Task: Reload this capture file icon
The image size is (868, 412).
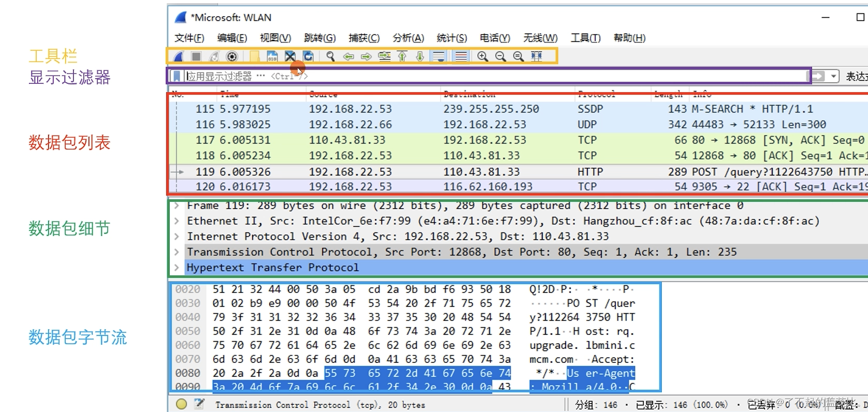Action: (308, 56)
